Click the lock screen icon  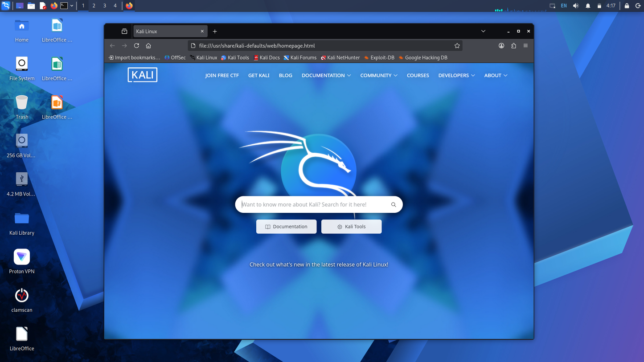(x=627, y=6)
